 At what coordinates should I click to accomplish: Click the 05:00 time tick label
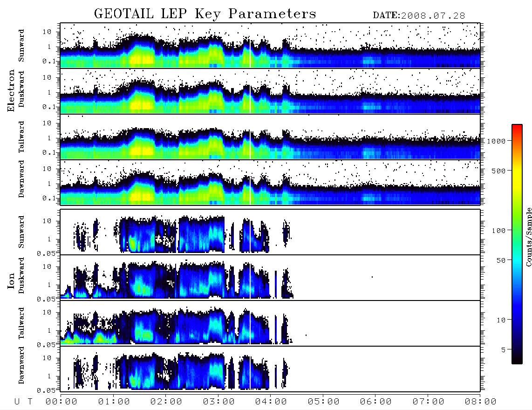(x=323, y=402)
